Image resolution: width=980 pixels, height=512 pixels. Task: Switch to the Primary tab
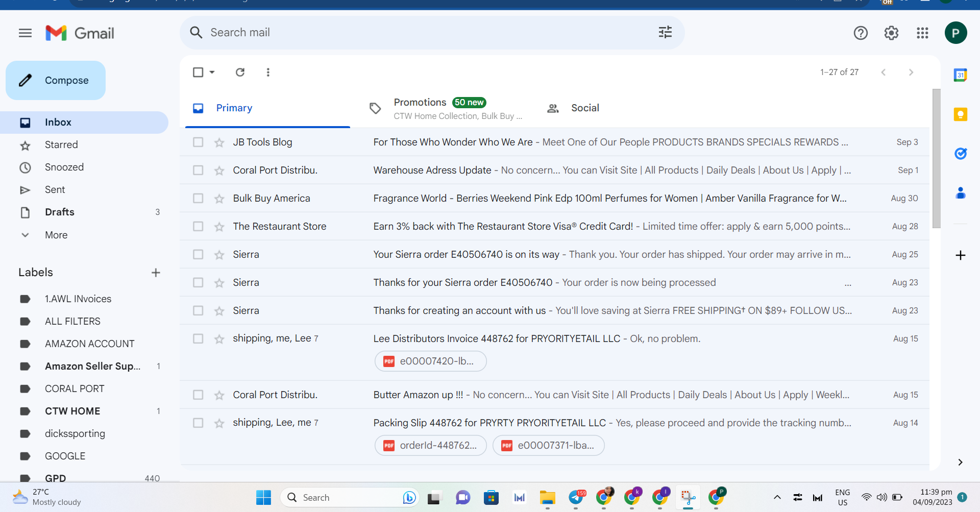pyautogui.click(x=267, y=108)
